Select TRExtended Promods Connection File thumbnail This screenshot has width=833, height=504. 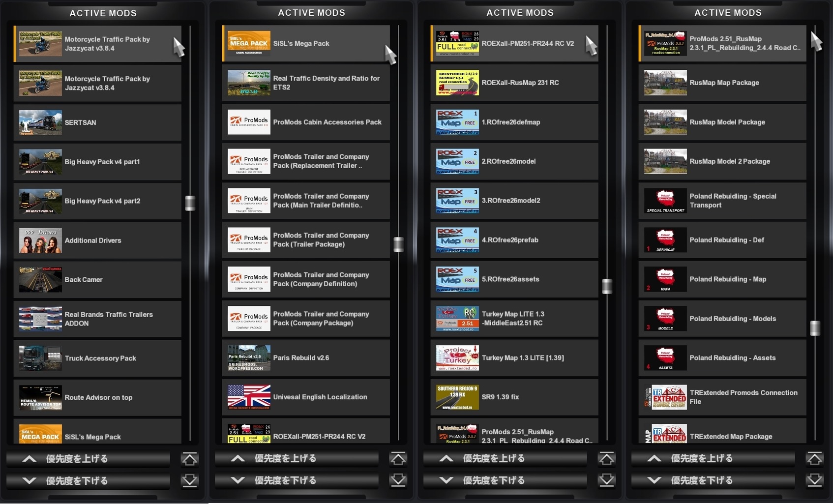click(x=665, y=397)
